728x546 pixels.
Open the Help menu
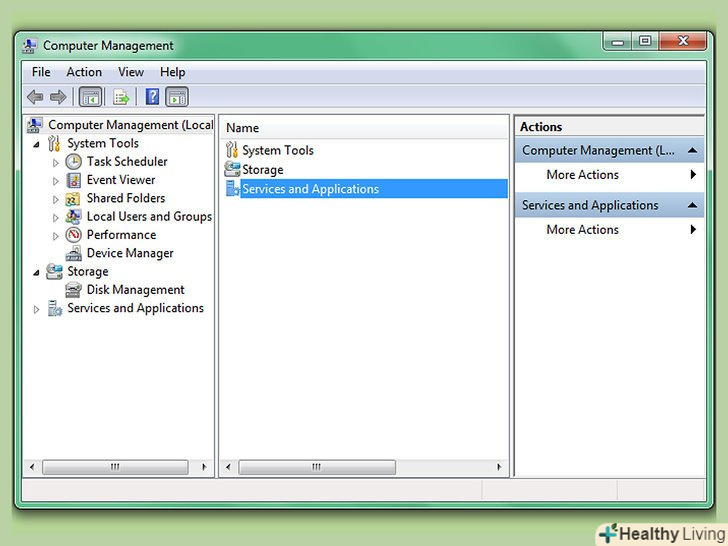coord(173,72)
